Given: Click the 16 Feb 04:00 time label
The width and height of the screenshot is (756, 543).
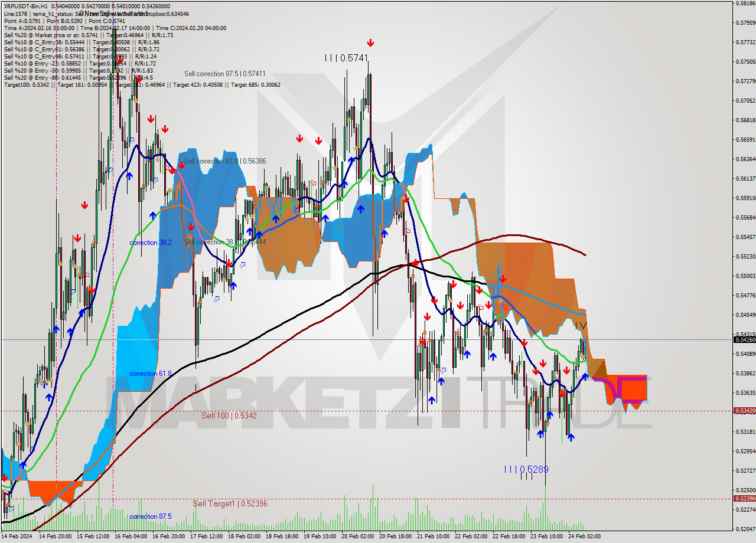Looking at the screenshot, I should pos(131,537).
